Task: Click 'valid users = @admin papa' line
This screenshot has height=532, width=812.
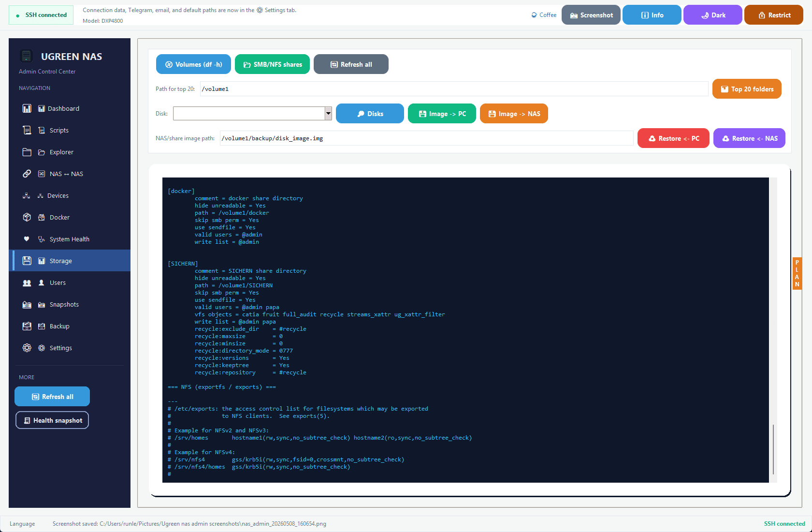Action: pyautogui.click(x=237, y=307)
